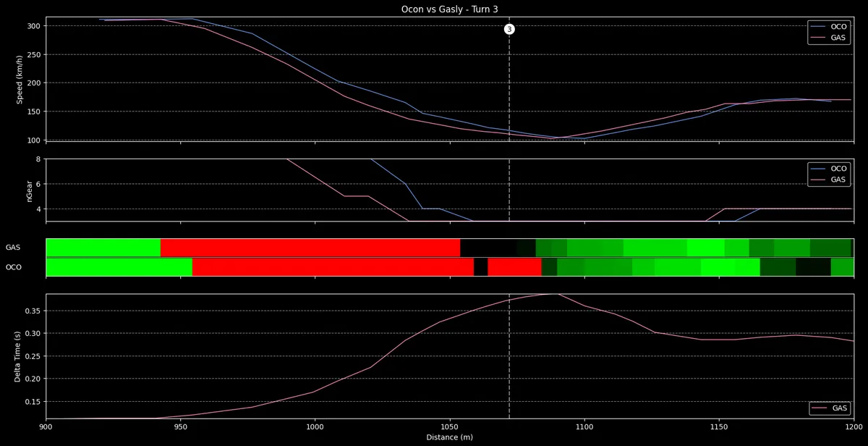Click the 200 tick on the Speed axis

[x=33, y=83]
